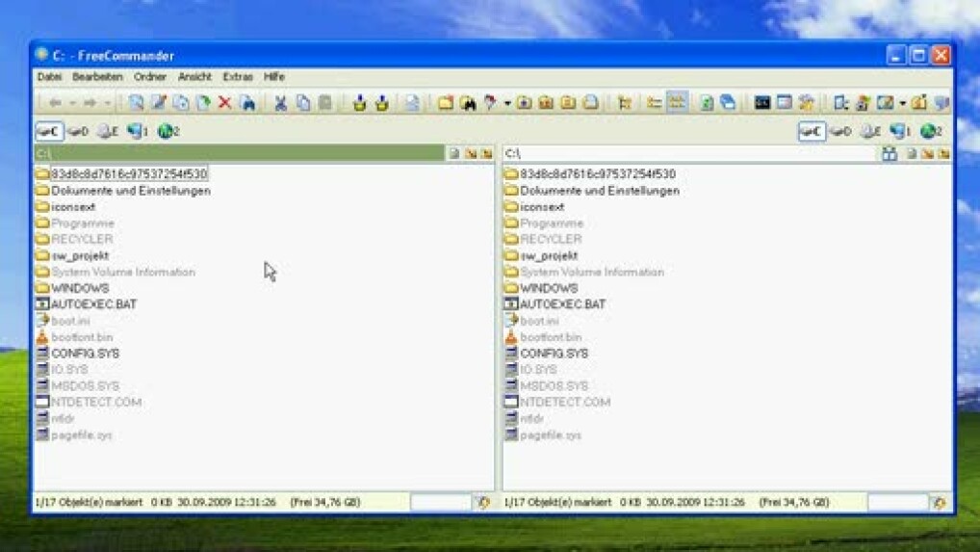
Task: Expand the forward history dropdown arrow
Action: 107,103
